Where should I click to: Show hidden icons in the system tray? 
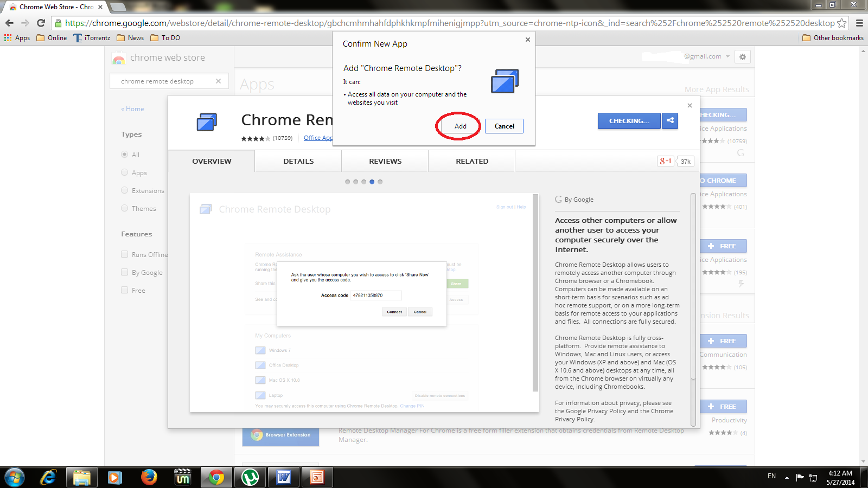click(x=787, y=478)
